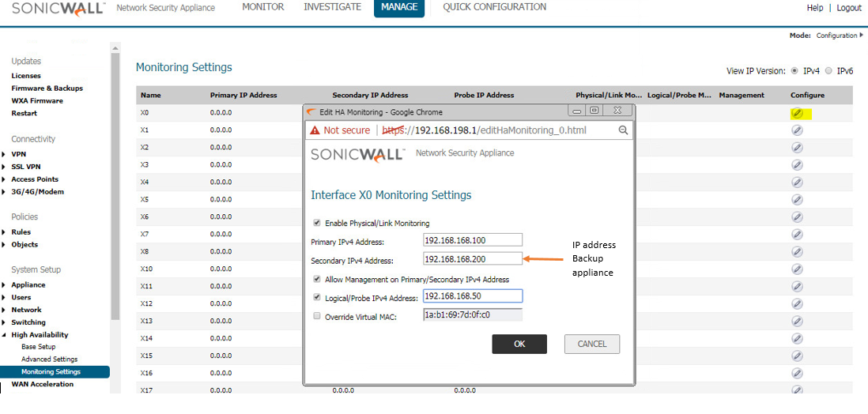Click Secondary IPv4 Address field
The width and height of the screenshot is (868, 414).
click(473, 258)
